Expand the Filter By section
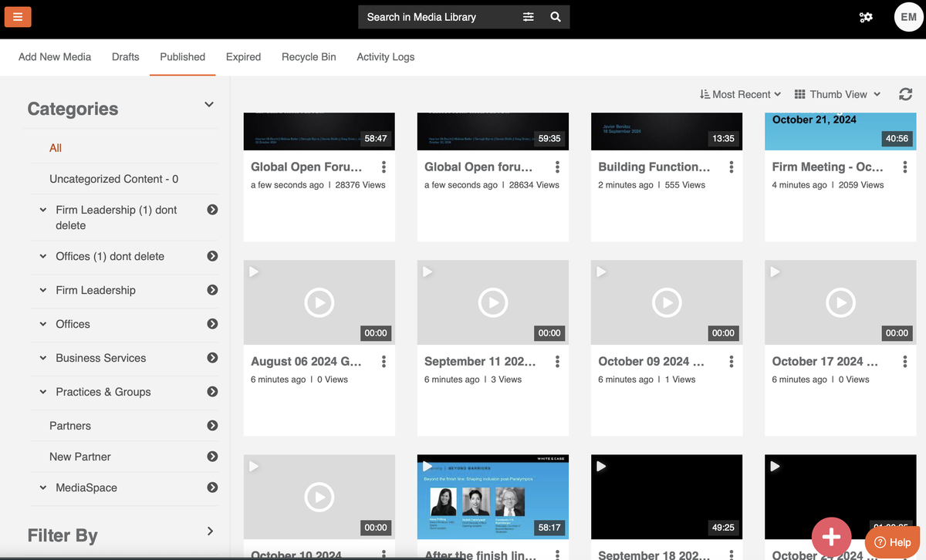Image resolution: width=926 pixels, height=560 pixels. (210, 531)
